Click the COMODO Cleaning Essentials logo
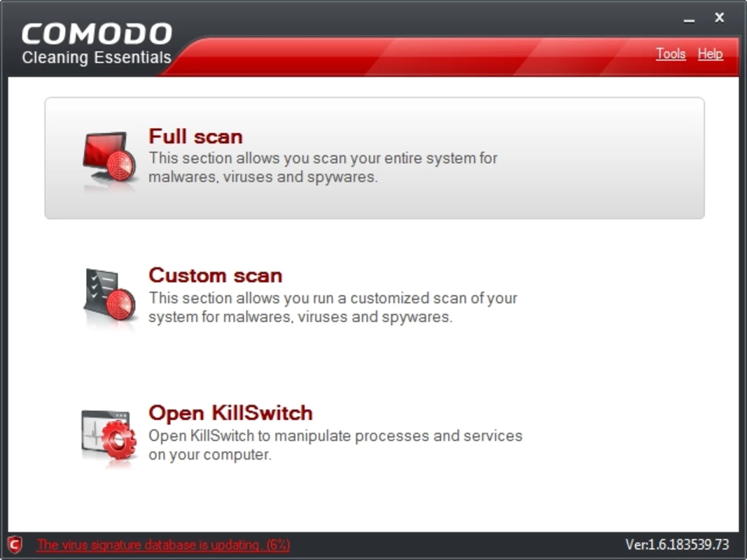 pos(96,44)
